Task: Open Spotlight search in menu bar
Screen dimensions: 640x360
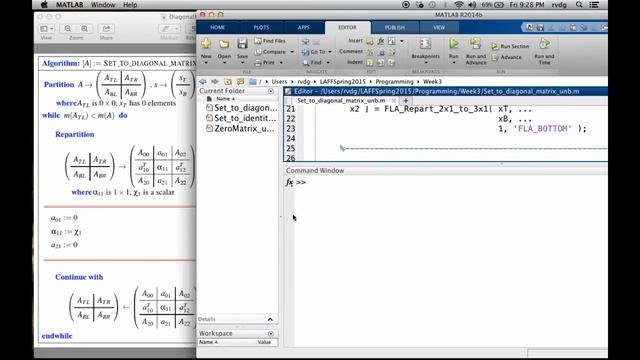Action: coord(579,5)
